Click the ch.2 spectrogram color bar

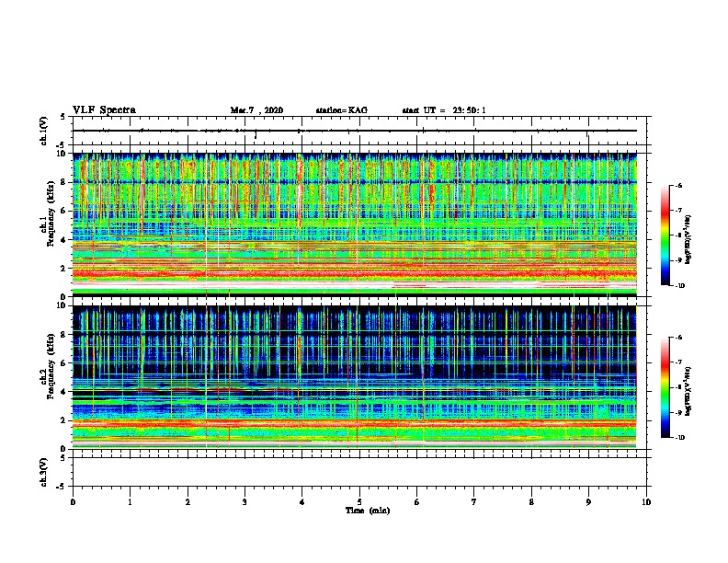[x=665, y=387]
